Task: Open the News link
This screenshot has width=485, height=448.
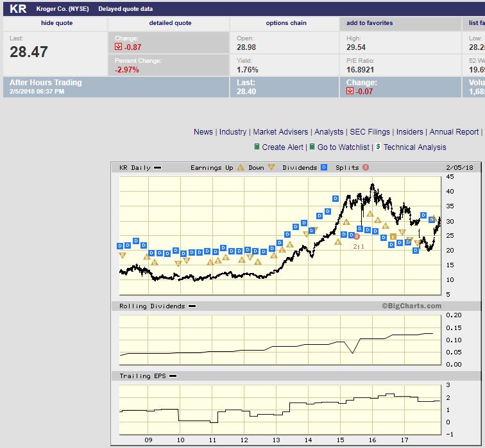Action: point(203,132)
